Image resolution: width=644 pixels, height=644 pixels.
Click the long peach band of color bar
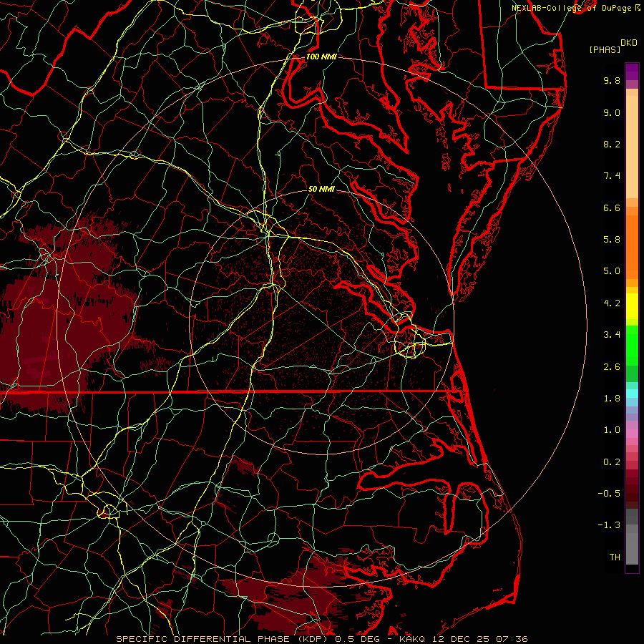click(x=632, y=147)
